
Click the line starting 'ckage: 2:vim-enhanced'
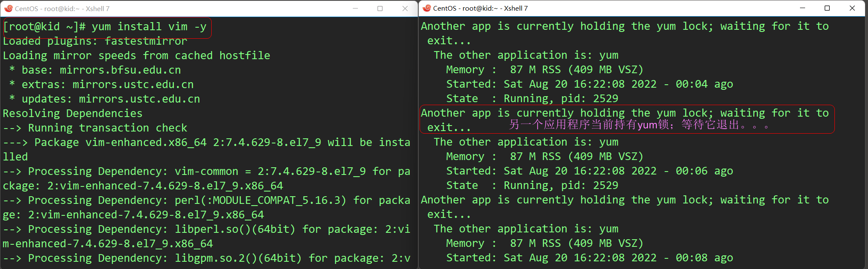point(143,186)
